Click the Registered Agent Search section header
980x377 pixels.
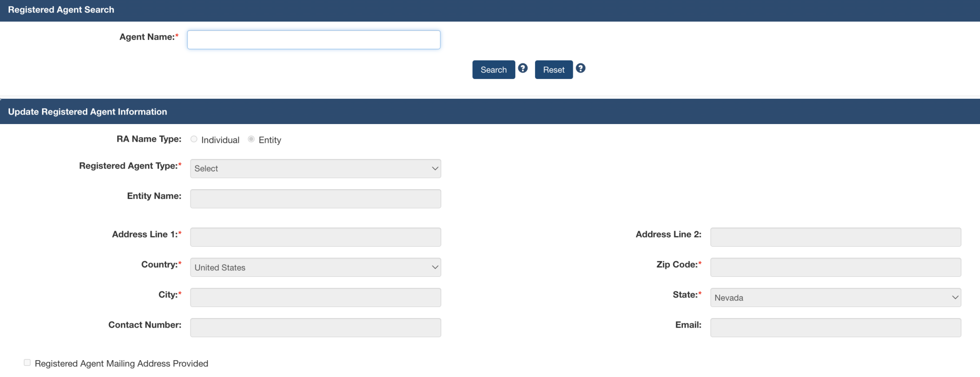[61, 10]
